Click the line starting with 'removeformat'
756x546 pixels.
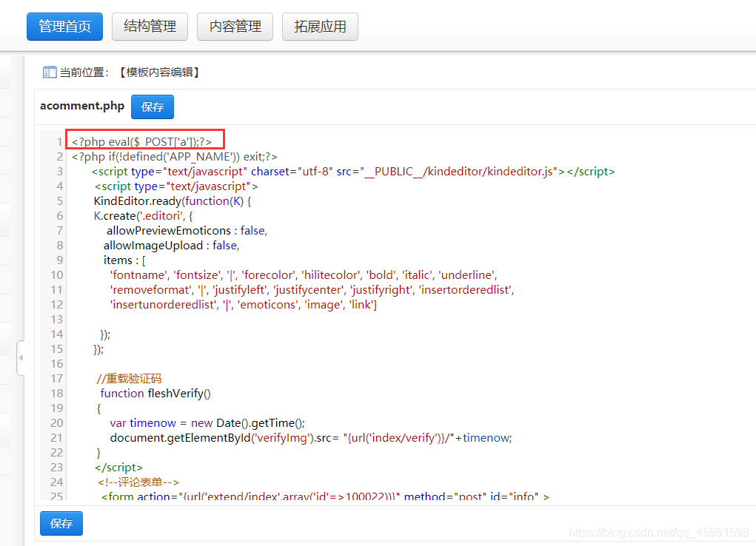click(312, 289)
